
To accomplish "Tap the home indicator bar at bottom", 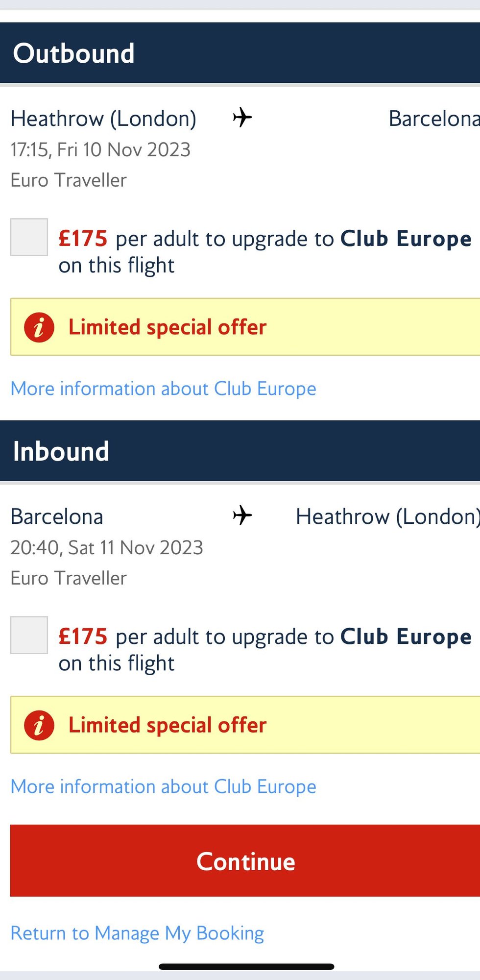I will [246, 967].
